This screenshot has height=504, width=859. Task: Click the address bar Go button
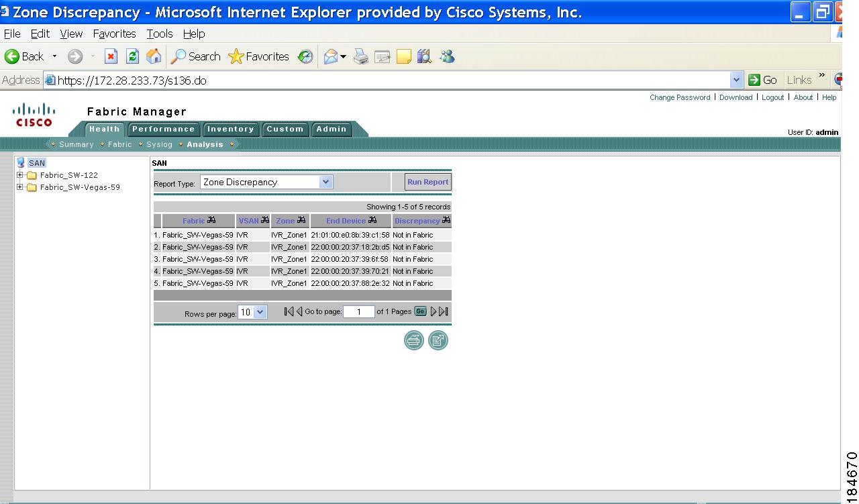point(762,80)
